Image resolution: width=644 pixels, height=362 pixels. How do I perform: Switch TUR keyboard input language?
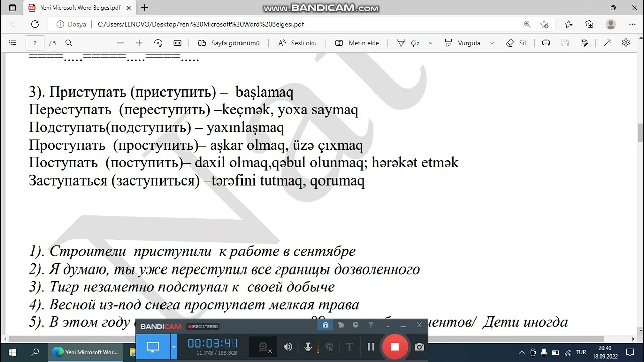(581, 352)
